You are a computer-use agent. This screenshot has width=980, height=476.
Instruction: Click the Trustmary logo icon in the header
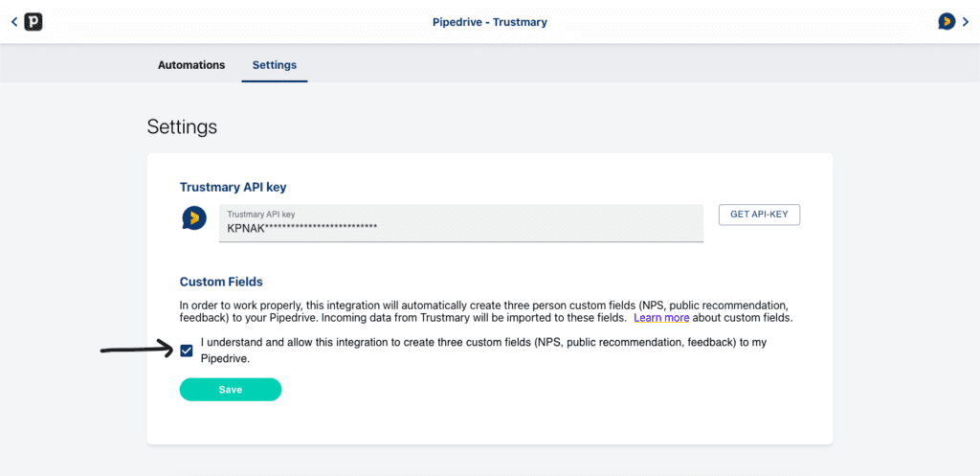(947, 22)
